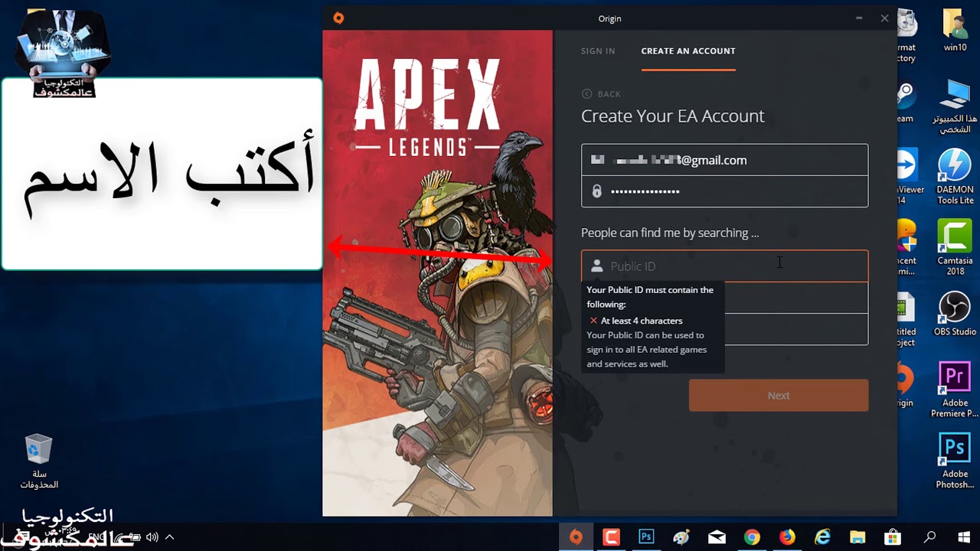Open Adobe Photoshop desktop shortcut
This screenshot has height=551, width=980.
(955, 461)
